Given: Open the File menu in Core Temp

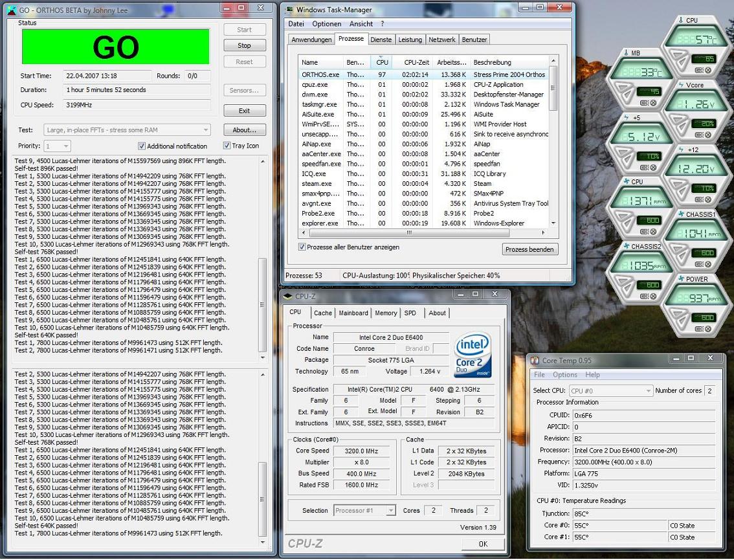Looking at the screenshot, I should [x=539, y=375].
